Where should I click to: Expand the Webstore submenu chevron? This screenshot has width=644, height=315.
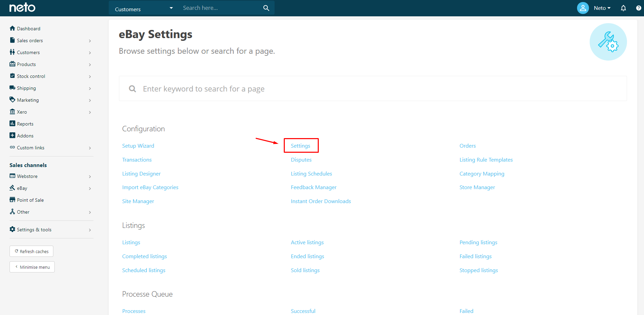point(90,177)
